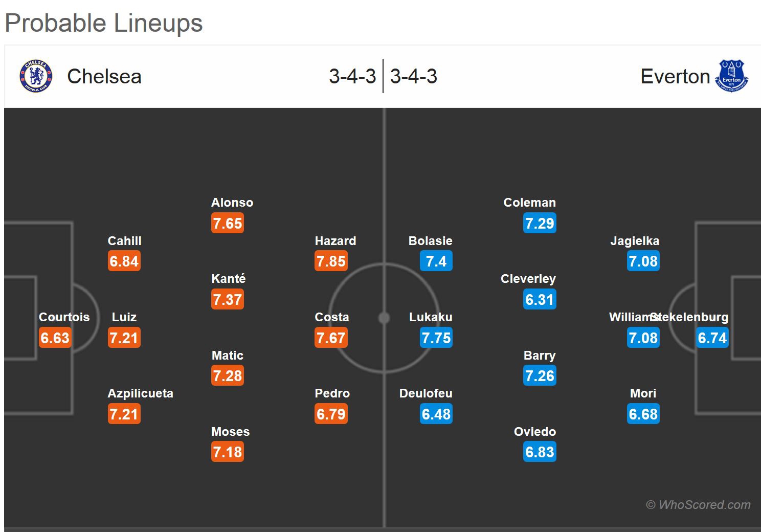Open Kanté's player name label

[x=228, y=279]
